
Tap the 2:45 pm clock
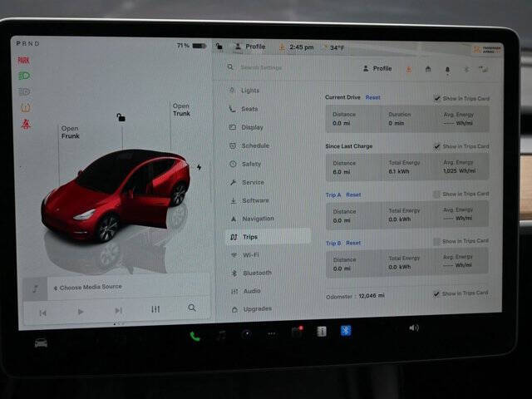[301, 47]
